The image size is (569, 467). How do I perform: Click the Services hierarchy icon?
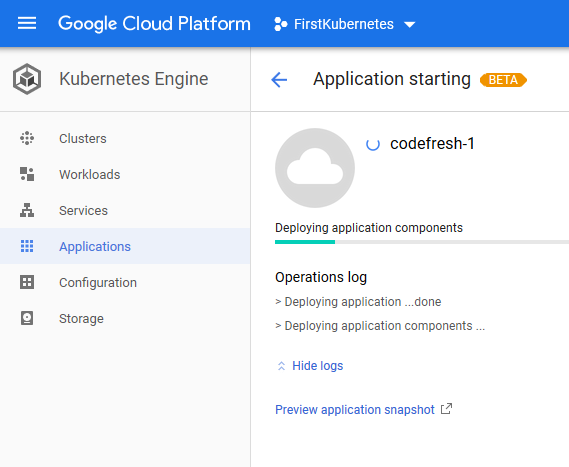tap(27, 210)
